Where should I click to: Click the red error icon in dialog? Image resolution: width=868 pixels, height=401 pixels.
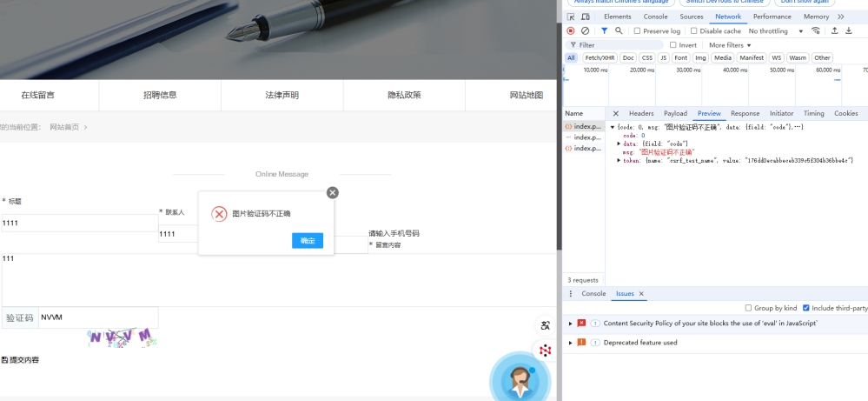pos(219,214)
